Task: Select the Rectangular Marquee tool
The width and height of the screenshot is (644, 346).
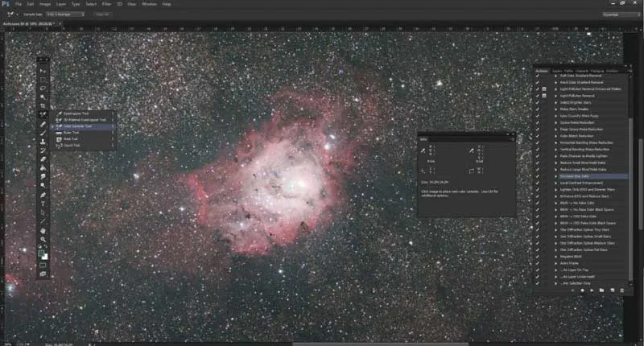Action: 43,79
